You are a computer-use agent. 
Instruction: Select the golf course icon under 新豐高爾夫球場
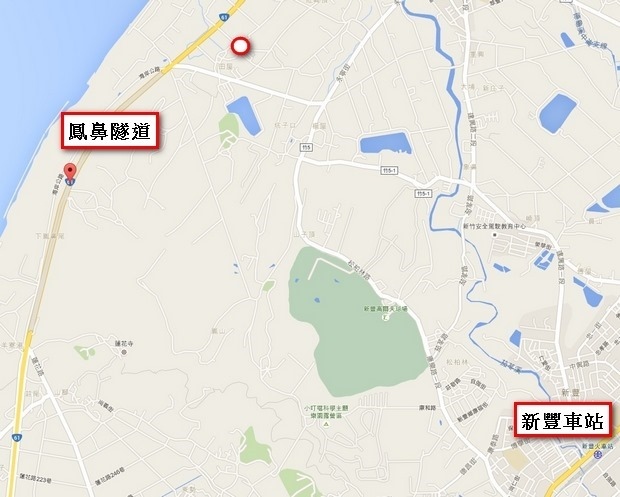pos(386,317)
